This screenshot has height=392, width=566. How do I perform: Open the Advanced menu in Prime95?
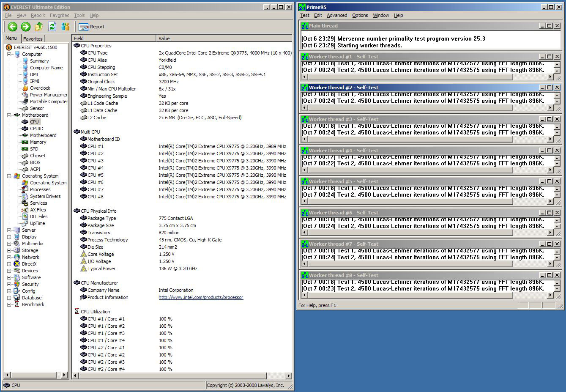[337, 15]
